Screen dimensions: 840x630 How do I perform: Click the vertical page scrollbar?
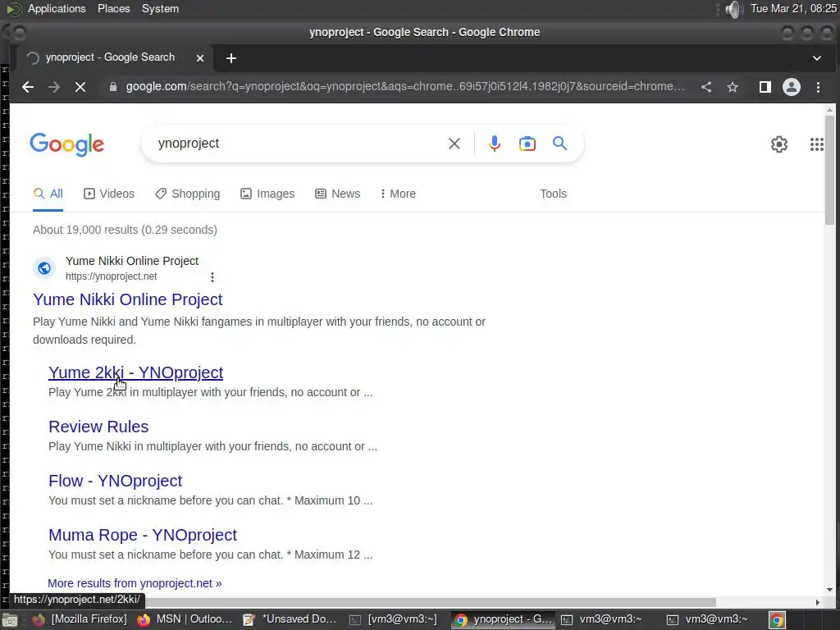pyautogui.click(x=829, y=171)
